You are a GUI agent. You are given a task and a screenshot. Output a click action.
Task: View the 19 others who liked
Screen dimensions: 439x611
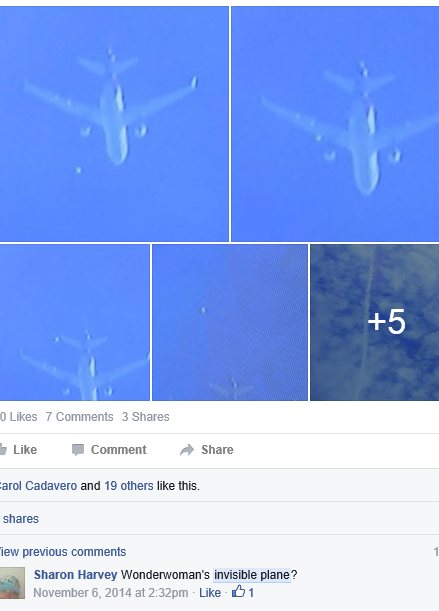pyautogui.click(x=129, y=486)
